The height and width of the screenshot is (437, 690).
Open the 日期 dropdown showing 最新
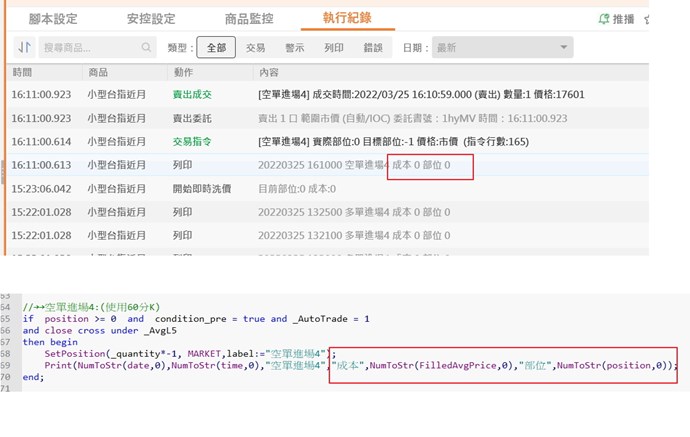502,47
